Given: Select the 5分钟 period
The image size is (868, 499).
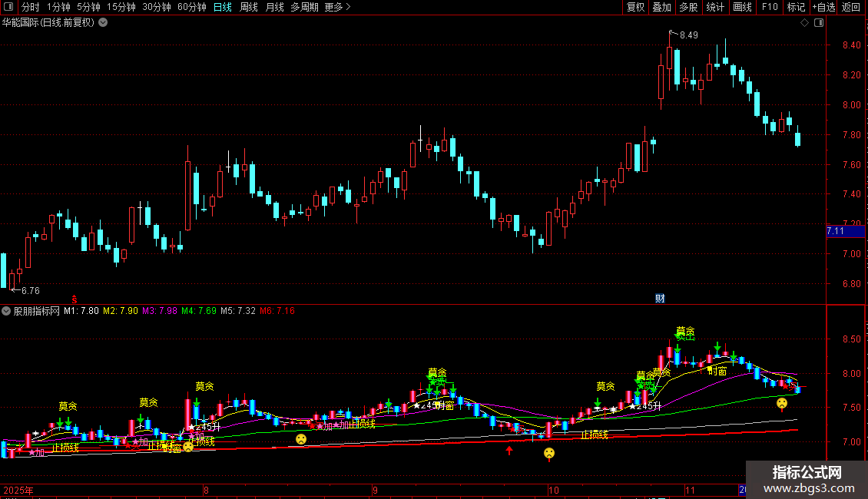Looking at the screenshot, I should [88, 7].
